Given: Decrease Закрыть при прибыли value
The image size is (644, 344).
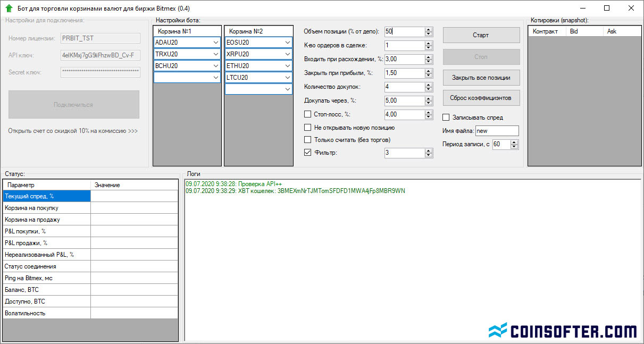Looking at the screenshot, I should [x=429, y=75].
